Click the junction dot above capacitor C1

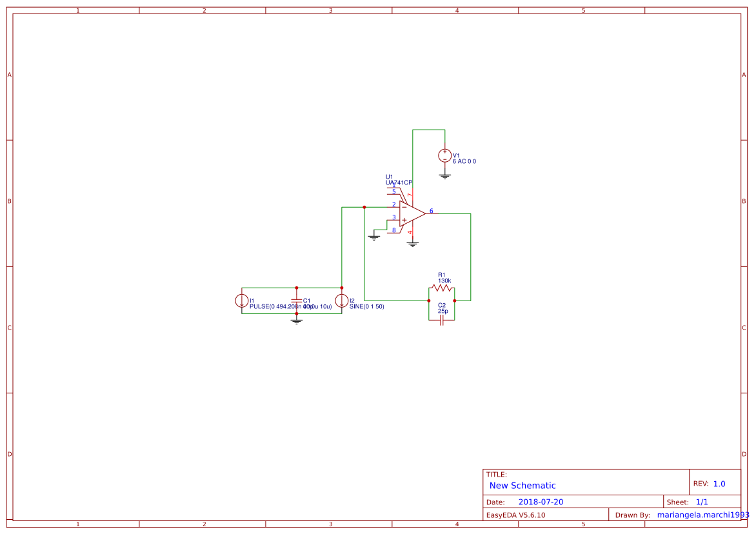click(296, 288)
